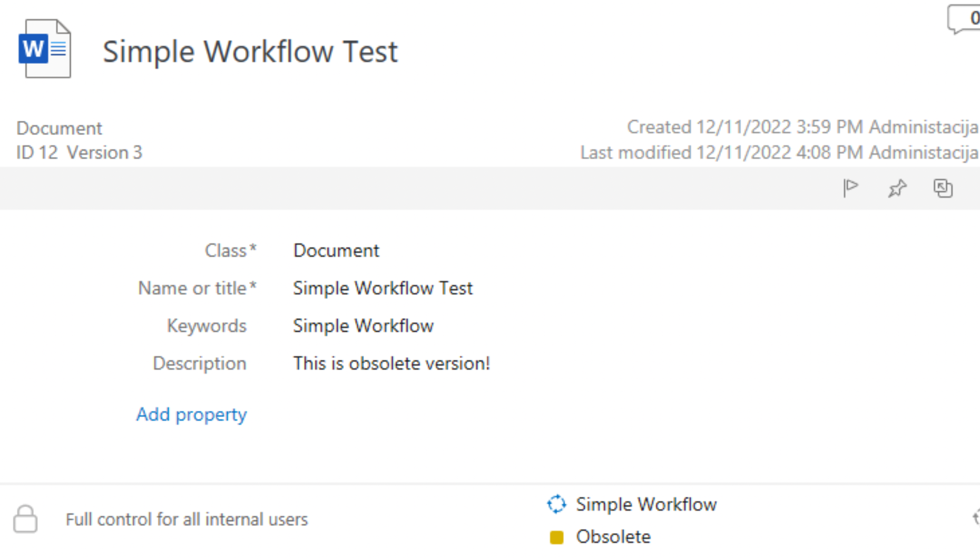Change workflow Simple Workflow selection
The height and width of the screenshot is (560, 980).
(x=646, y=505)
